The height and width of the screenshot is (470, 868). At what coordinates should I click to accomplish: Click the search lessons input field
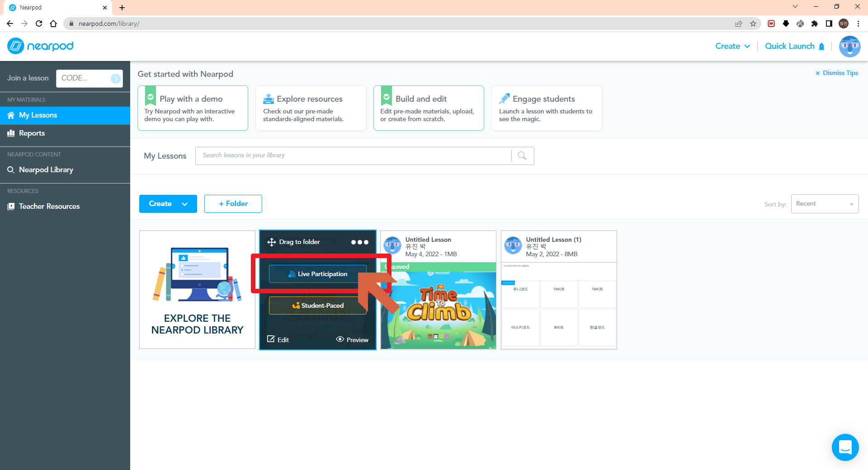(353, 155)
